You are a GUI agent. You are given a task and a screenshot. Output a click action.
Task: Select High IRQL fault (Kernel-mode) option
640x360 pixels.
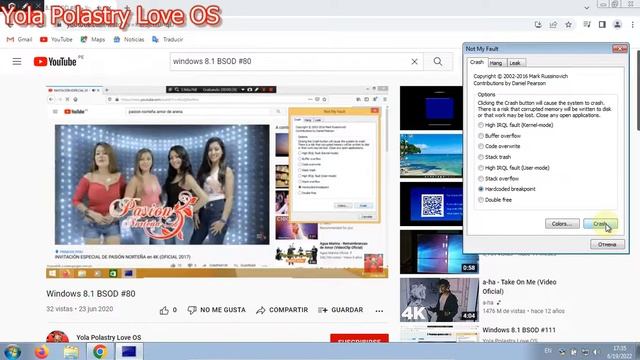(x=515, y=125)
